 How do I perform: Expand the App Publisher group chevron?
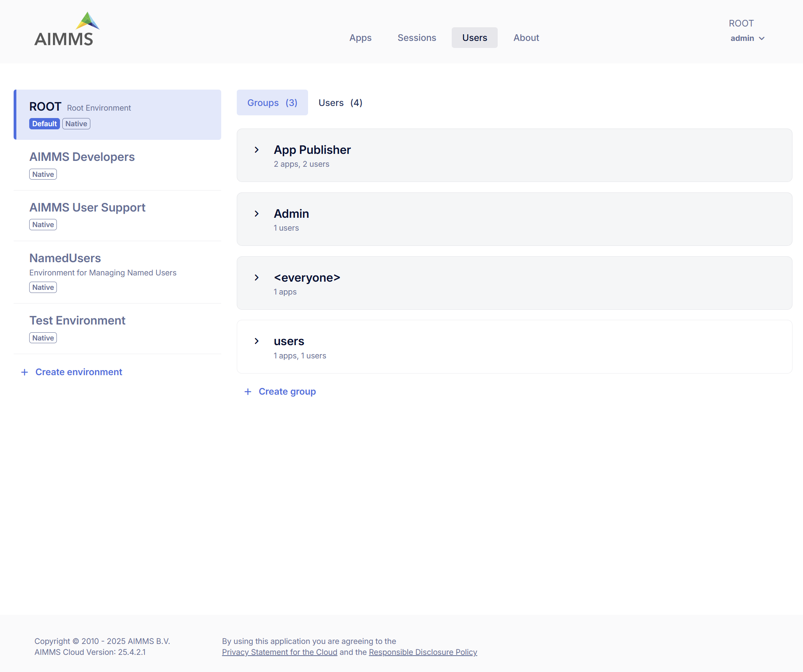(x=257, y=150)
